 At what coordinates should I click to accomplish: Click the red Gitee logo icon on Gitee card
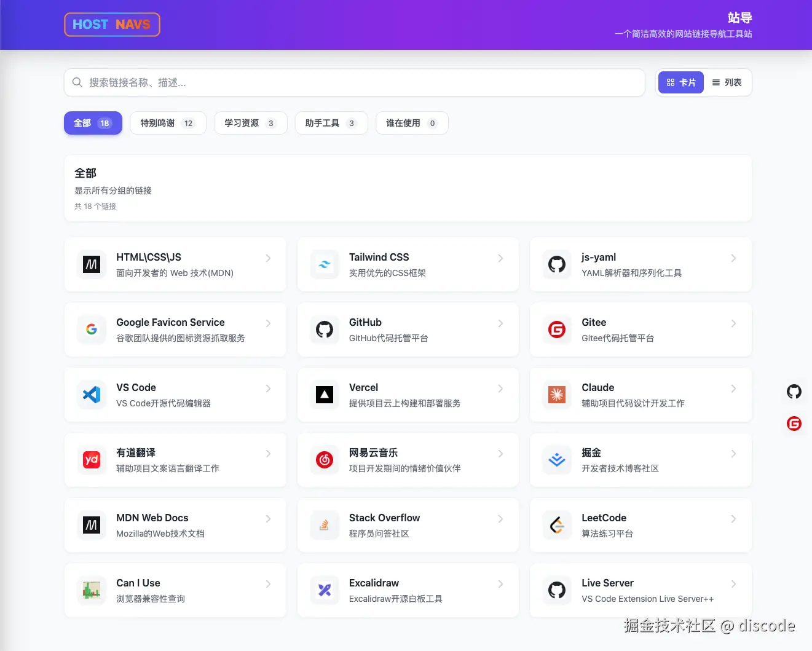[x=557, y=329]
